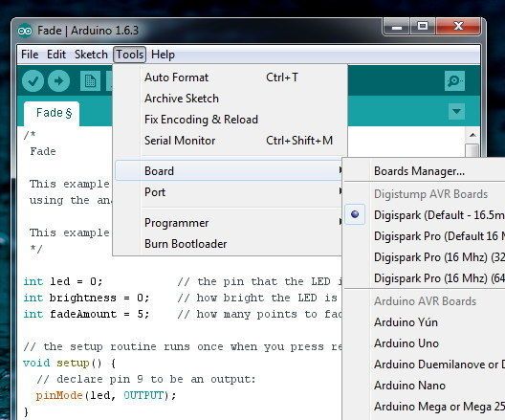505x420 pixels.
Task: Choose Archive Sketch menu entry
Action: coord(231,99)
